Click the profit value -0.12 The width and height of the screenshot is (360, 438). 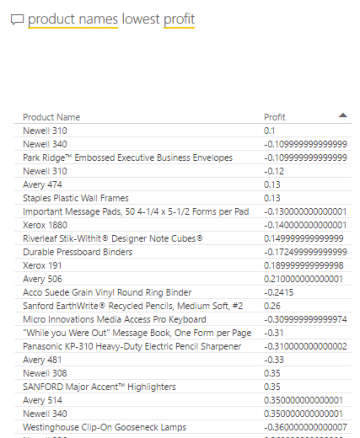[x=274, y=171]
